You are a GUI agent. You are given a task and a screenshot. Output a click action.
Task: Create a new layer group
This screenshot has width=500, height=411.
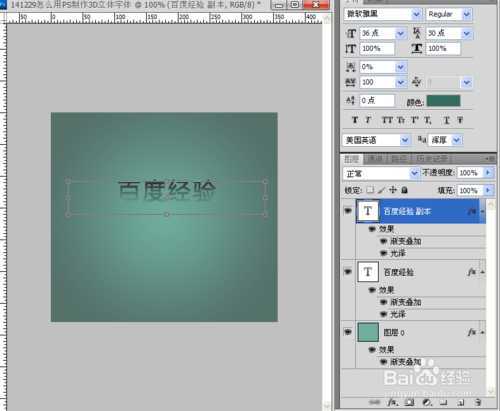point(443,403)
